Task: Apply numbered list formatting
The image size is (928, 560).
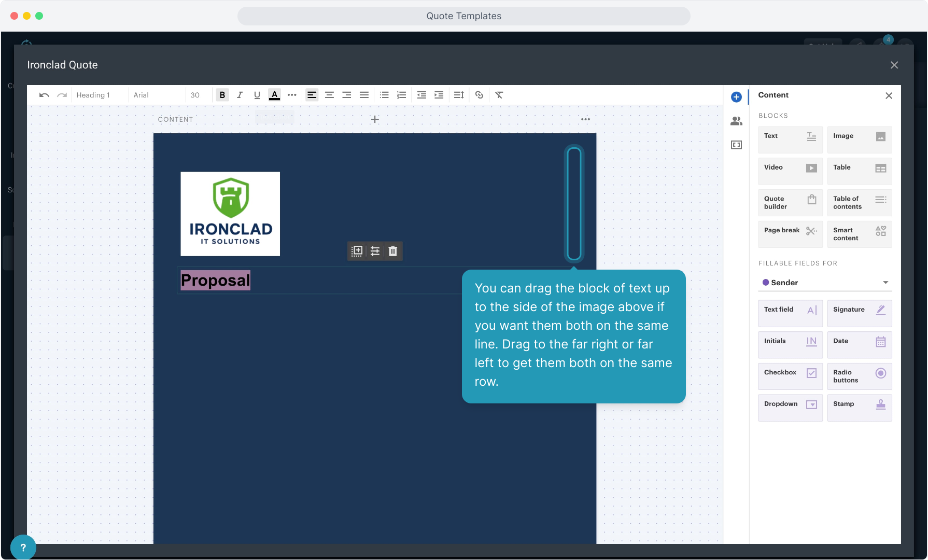Action: [401, 95]
